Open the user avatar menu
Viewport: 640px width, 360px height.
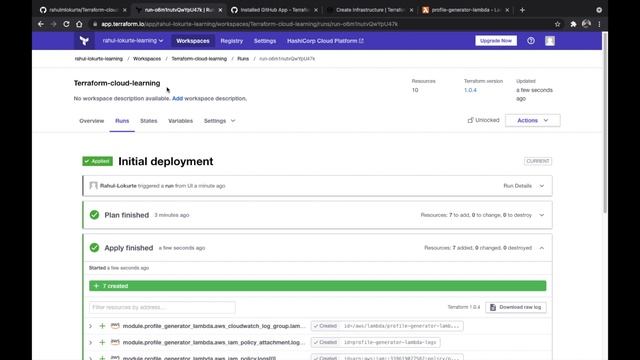pos(550,41)
